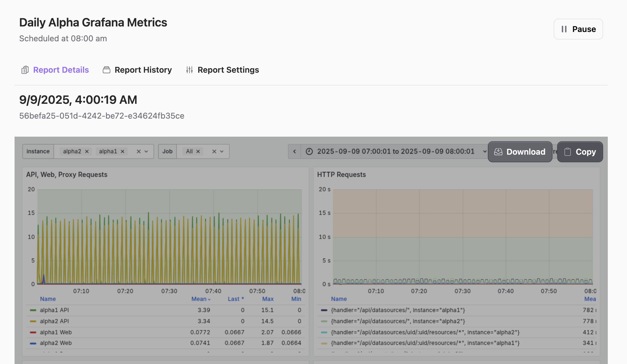The width and height of the screenshot is (627, 364).
Task: Copy the report image
Action: click(580, 152)
